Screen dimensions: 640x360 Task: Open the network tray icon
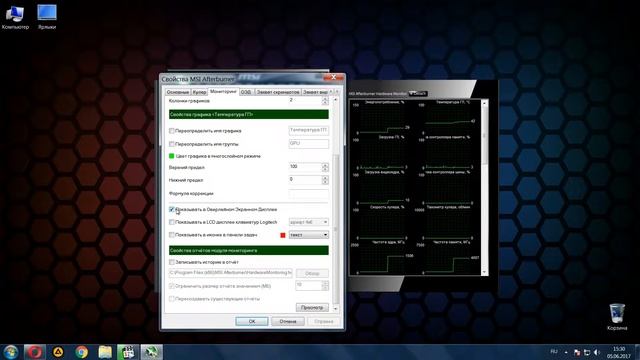pyautogui.click(x=587, y=352)
